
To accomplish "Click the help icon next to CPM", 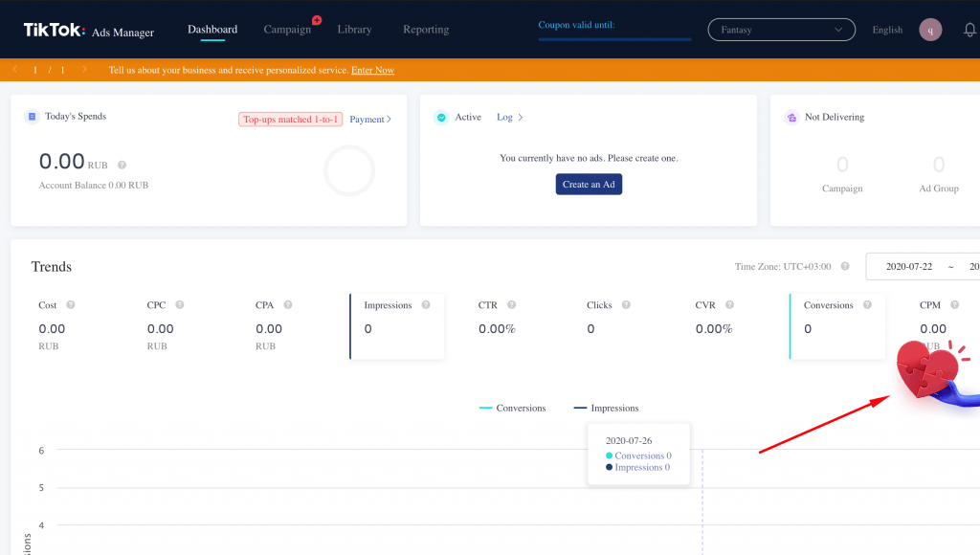I will click(x=955, y=305).
